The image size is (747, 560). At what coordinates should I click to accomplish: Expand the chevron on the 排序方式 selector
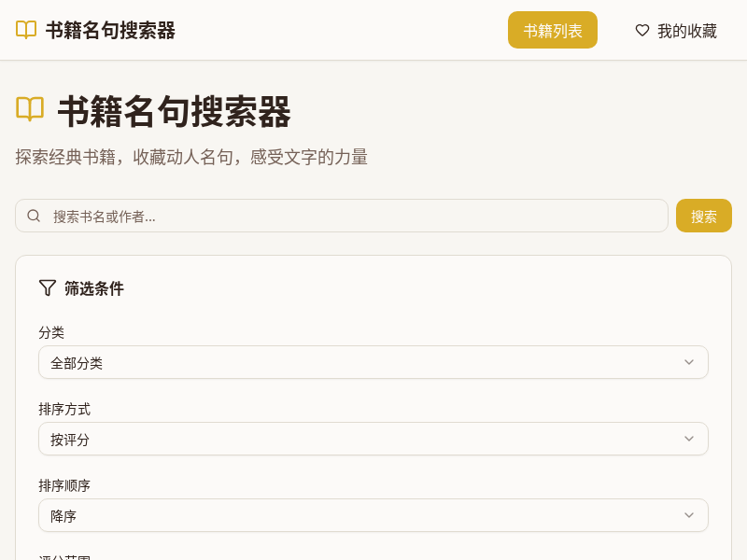pyautogui.click(x=689, y=439)
